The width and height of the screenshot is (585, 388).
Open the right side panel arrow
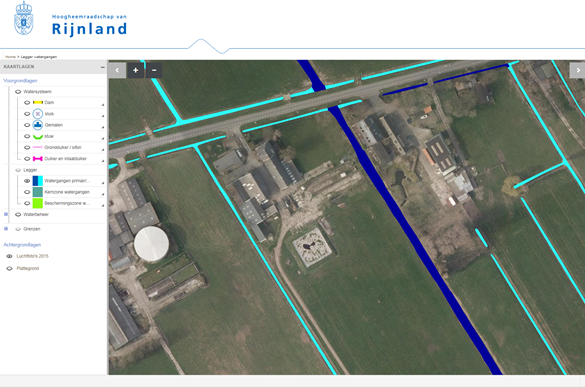coord(578,70)
